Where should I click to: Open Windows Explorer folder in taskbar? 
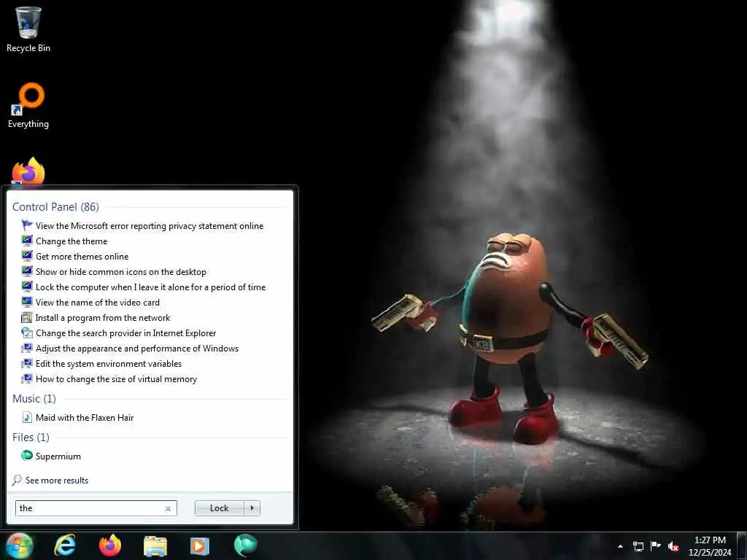155,545
